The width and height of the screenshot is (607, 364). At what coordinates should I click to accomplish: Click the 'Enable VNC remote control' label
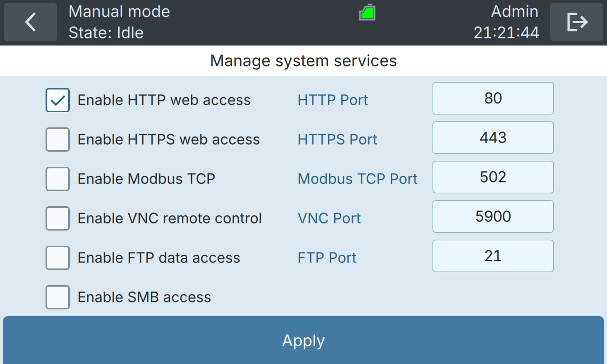[x=170, y=218]
